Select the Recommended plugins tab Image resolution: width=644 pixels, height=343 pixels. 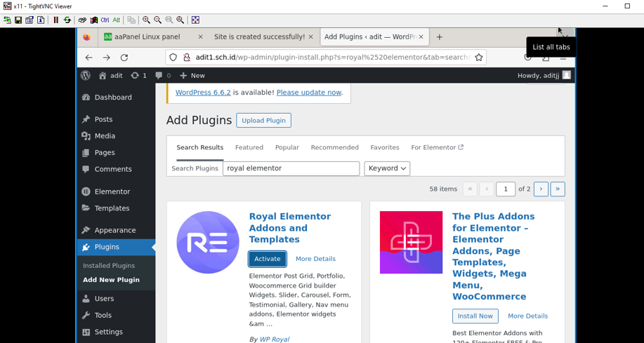(335, 147)
